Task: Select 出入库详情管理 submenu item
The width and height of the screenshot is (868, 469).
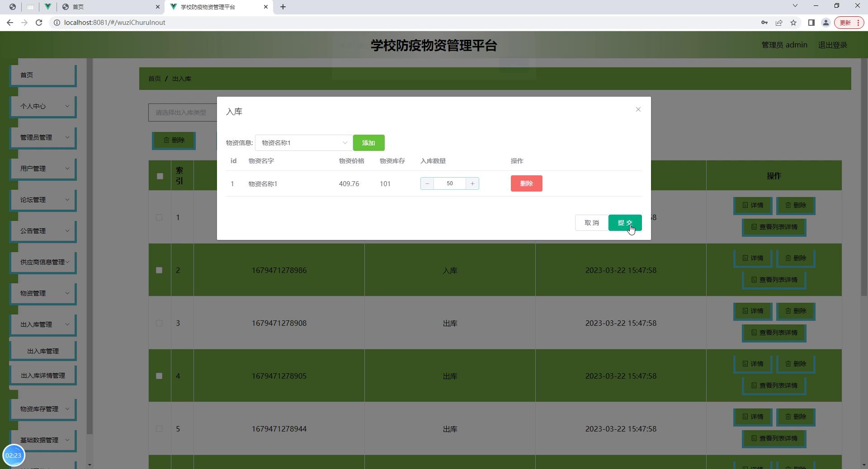Action: [x=43, y=375]
